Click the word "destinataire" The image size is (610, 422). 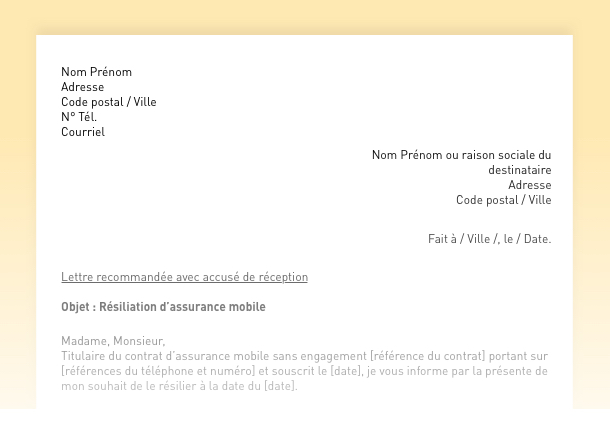519,170
